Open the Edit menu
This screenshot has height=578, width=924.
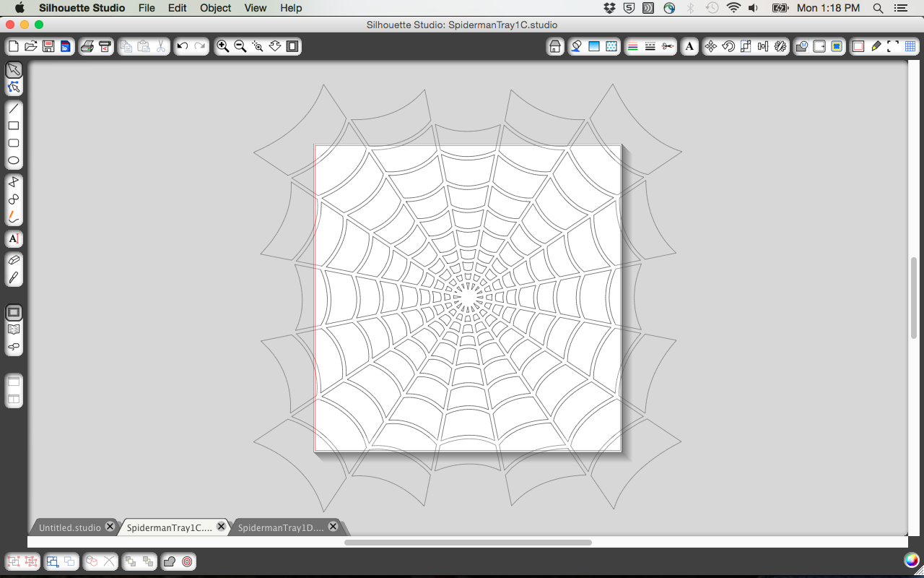point(178,8)
